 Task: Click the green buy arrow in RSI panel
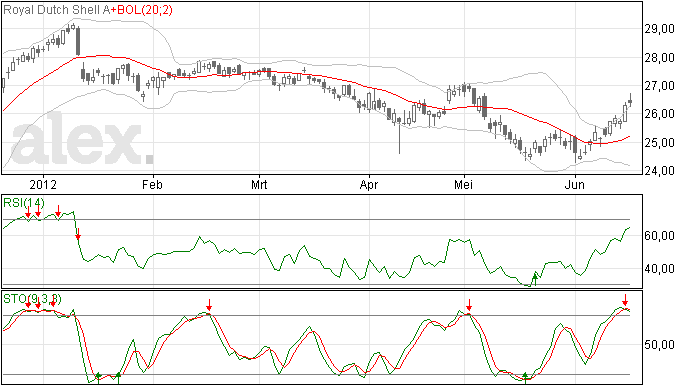tap(535, 279)
